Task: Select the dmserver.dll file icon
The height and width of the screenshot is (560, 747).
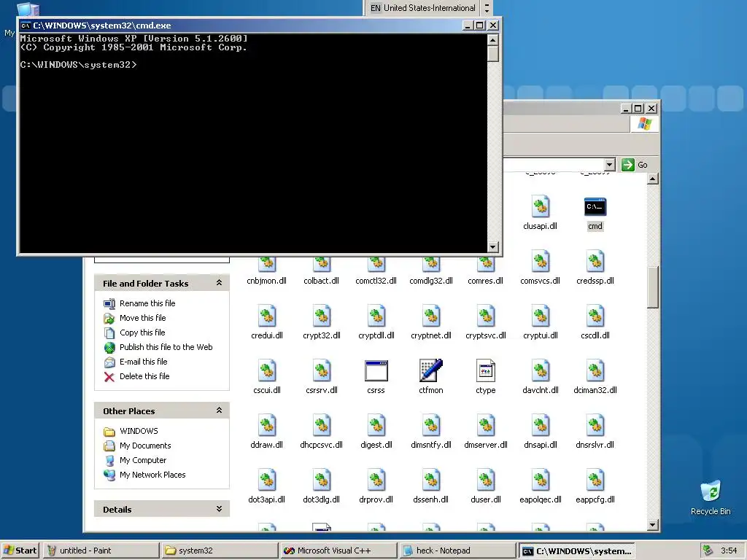Action: 485,426
